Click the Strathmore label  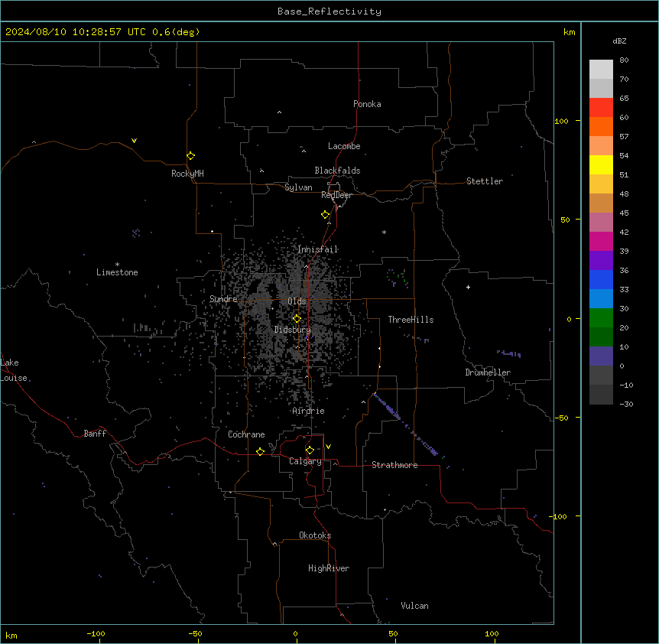point(394,465)
